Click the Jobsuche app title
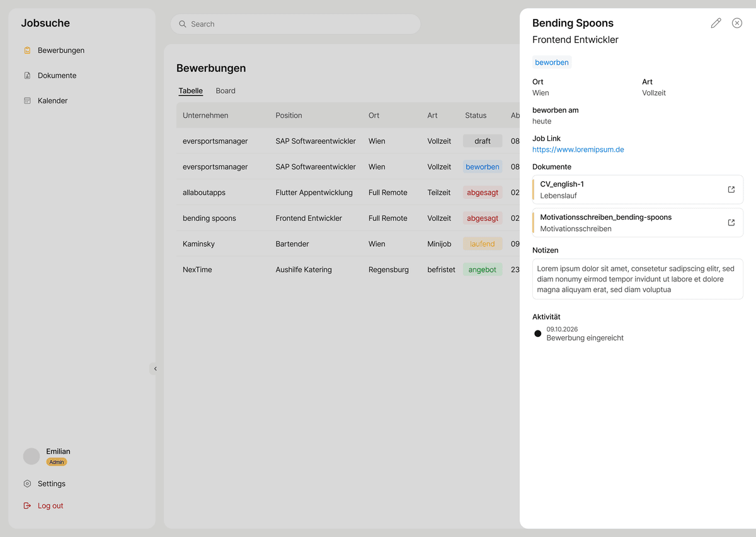The height and width of the screenshot is (537, 756). [x=45, y=23]
